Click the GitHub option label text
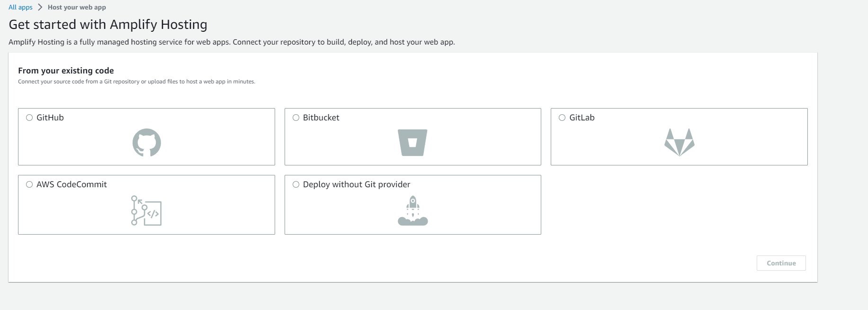868x310 pixels. coord(50,118)
